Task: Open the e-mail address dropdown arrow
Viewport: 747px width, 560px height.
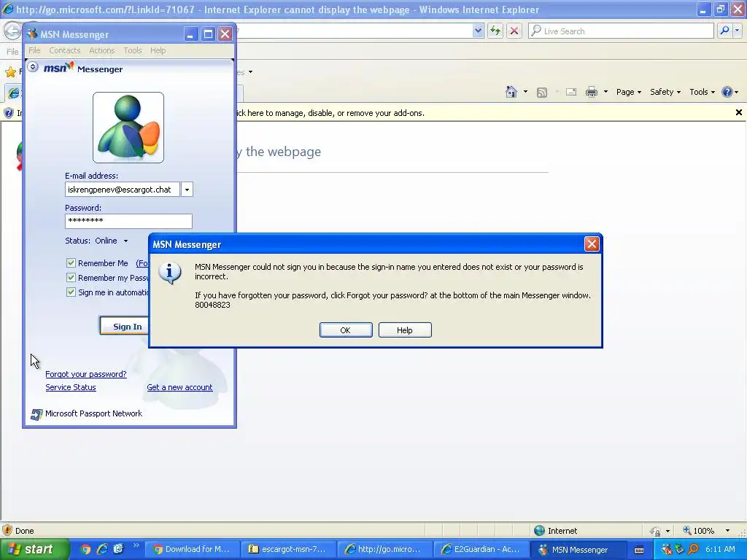Action: point(187,190)
